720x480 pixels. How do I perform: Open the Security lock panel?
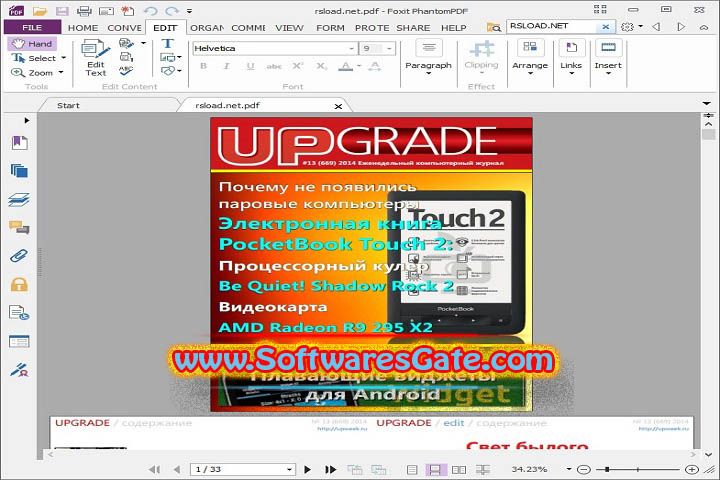tap(19, 284)
